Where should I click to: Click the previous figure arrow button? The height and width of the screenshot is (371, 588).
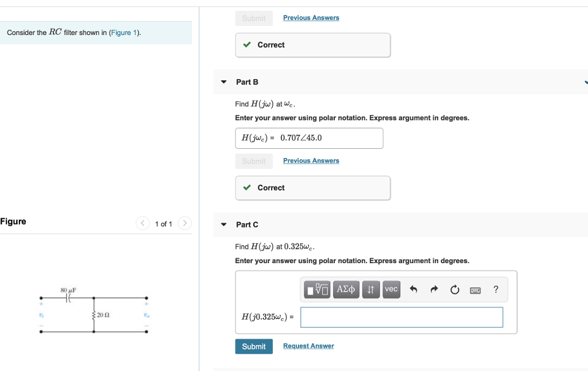pos(142,223)
